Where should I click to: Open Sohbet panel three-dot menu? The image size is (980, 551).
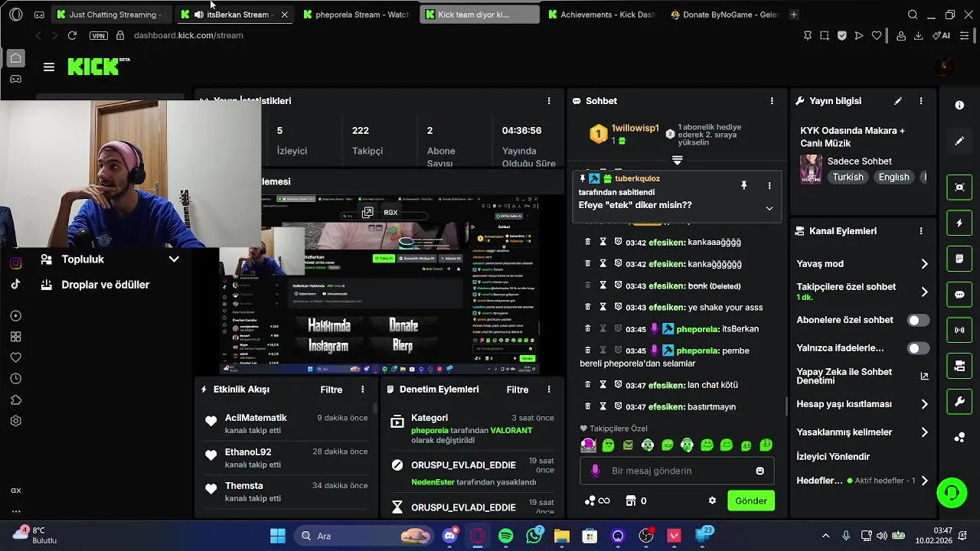coord(772,101)
